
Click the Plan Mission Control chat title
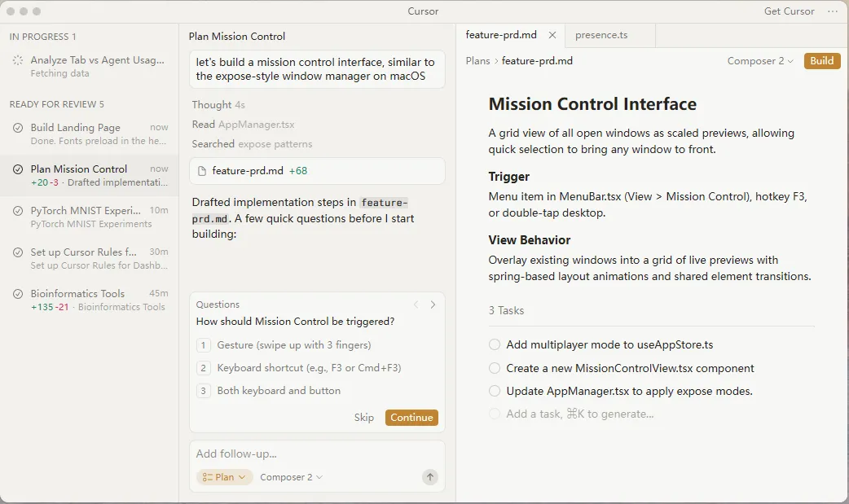coord(236,37)
